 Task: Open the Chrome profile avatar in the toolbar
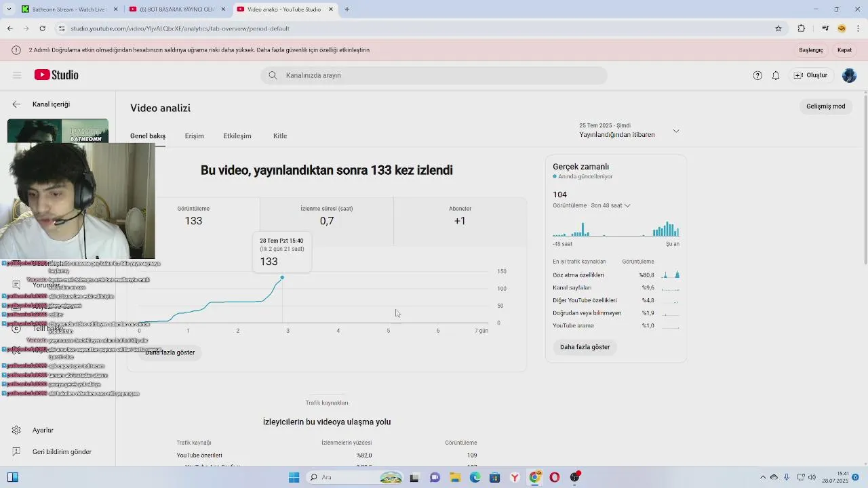842,28
